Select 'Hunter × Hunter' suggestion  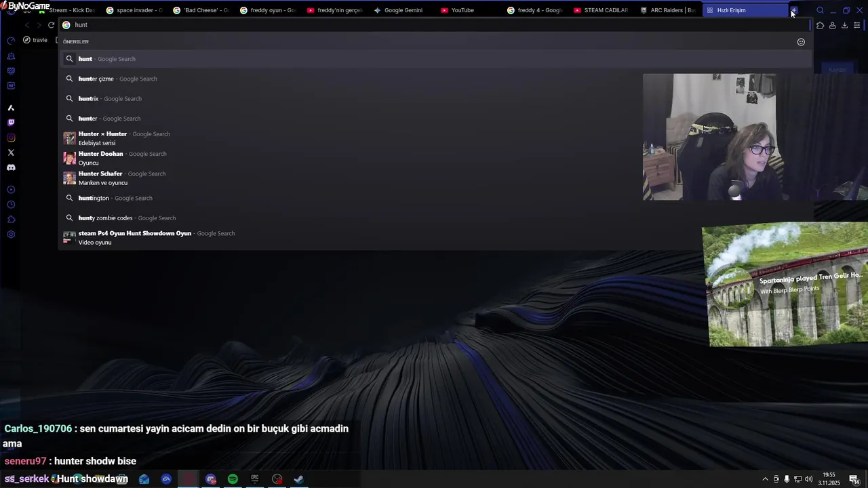point(435,138)
